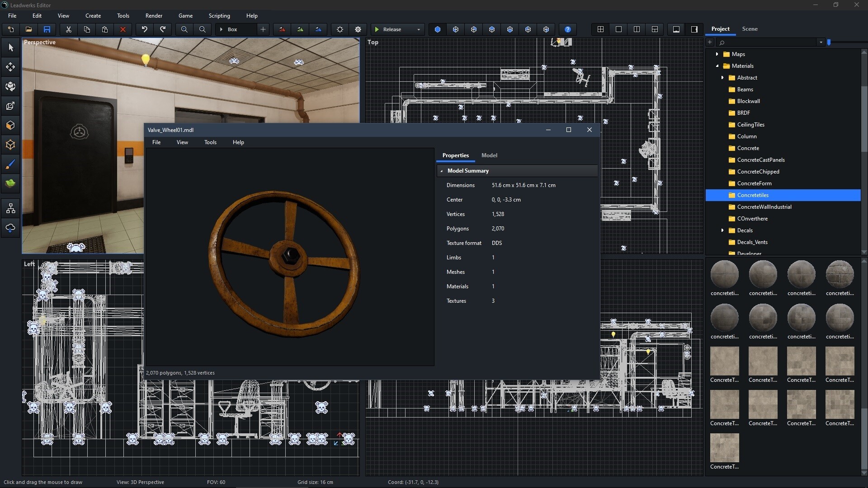Viewport: 868px width, 488px height.
Task: Open the Scripting menu
Action: click(x=219, y=15)
